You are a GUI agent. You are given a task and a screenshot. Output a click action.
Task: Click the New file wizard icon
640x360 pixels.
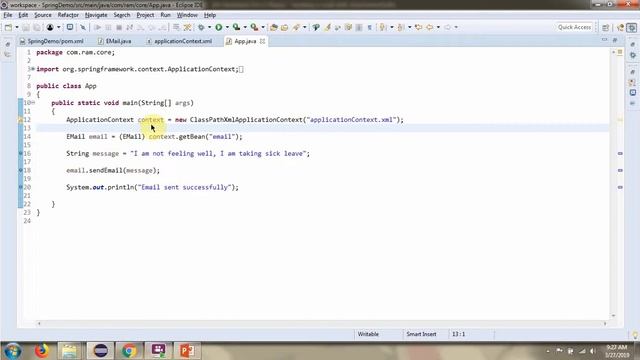point(9,27)
